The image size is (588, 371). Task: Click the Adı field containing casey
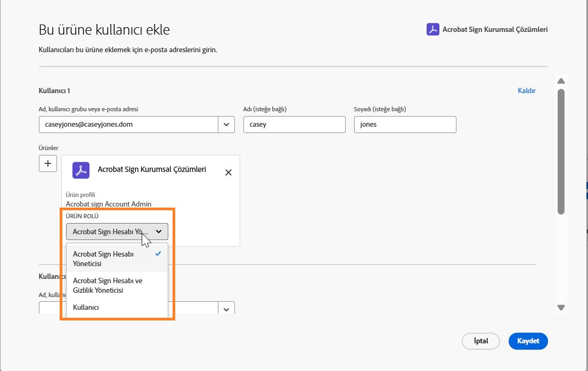click(x=294, y=125)
